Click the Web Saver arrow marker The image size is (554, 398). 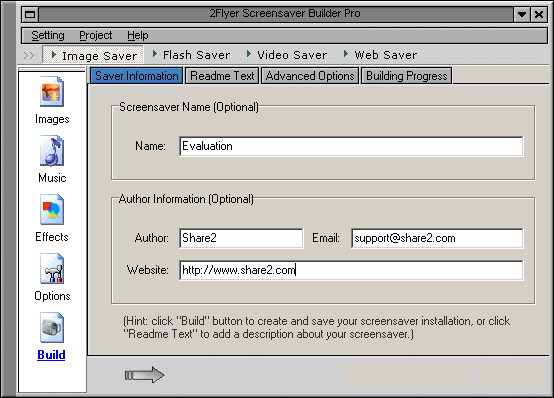click(x=346, y=54)
